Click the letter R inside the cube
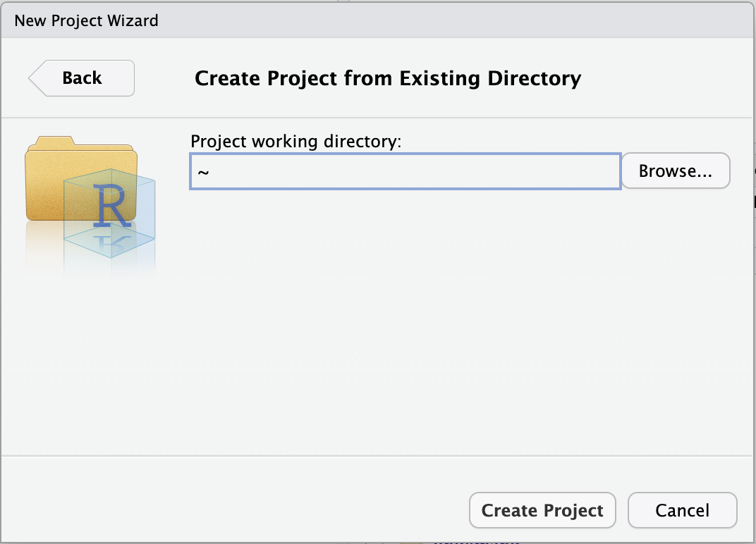 (x=113, y=206)
